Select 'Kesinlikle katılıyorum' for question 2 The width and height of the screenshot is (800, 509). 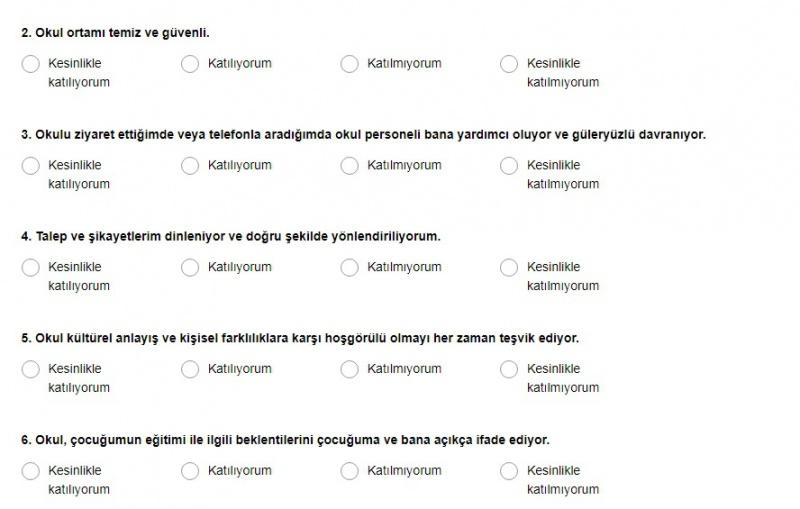click(x=31, y=64)
